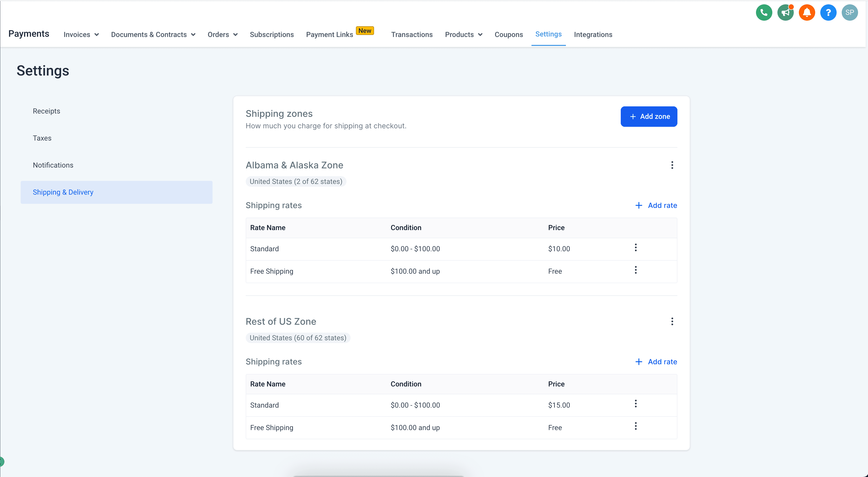Expand the Invoices dropdown

(x=81, y=35)
